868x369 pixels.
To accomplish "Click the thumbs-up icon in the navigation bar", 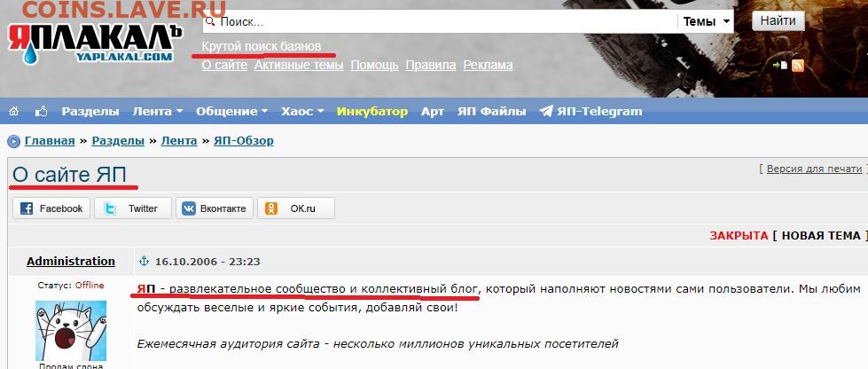I will pyautogui.click(x=41, y=112).
